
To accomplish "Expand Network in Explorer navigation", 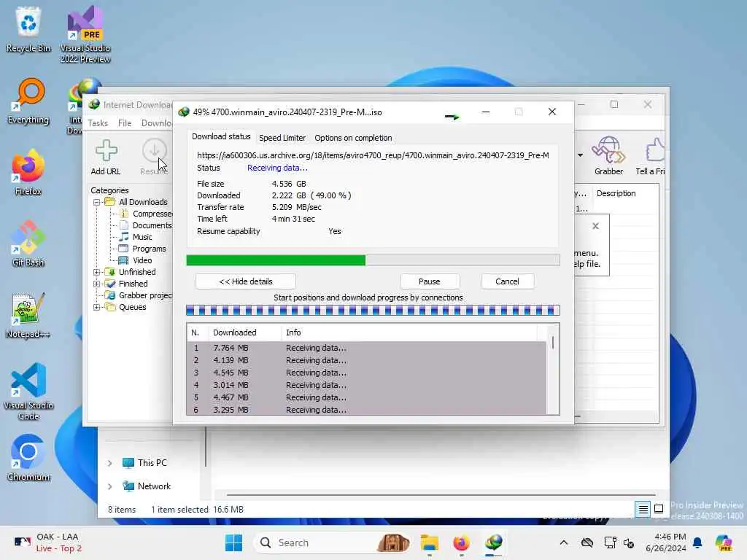I will point(109,486).
